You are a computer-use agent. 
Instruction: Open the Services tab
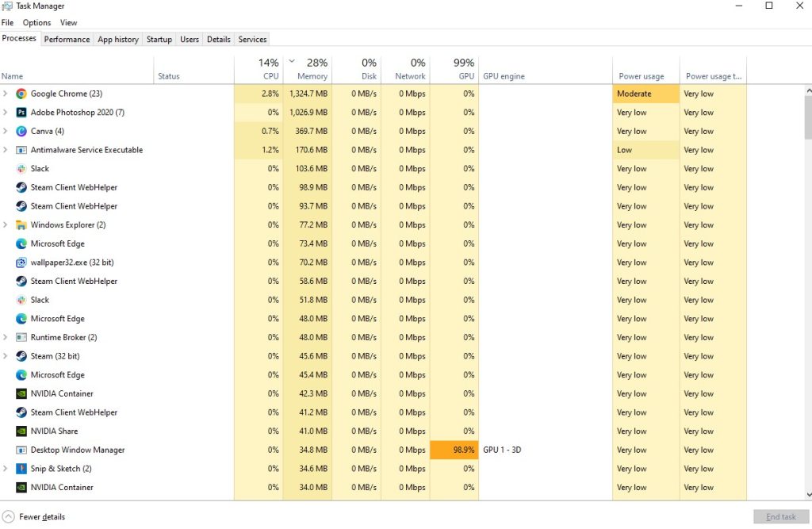(x=252, y=40)
